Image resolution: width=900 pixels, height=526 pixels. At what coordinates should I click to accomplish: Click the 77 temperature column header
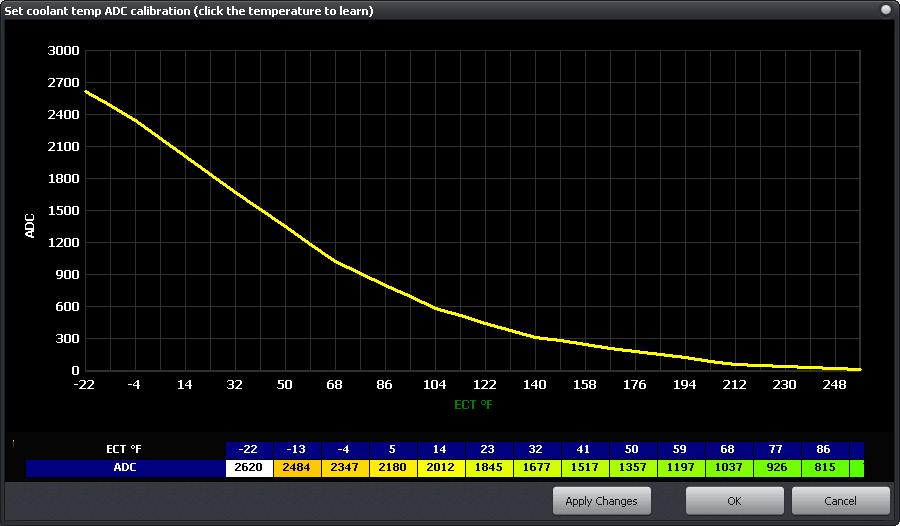click(x=777, y=450)
